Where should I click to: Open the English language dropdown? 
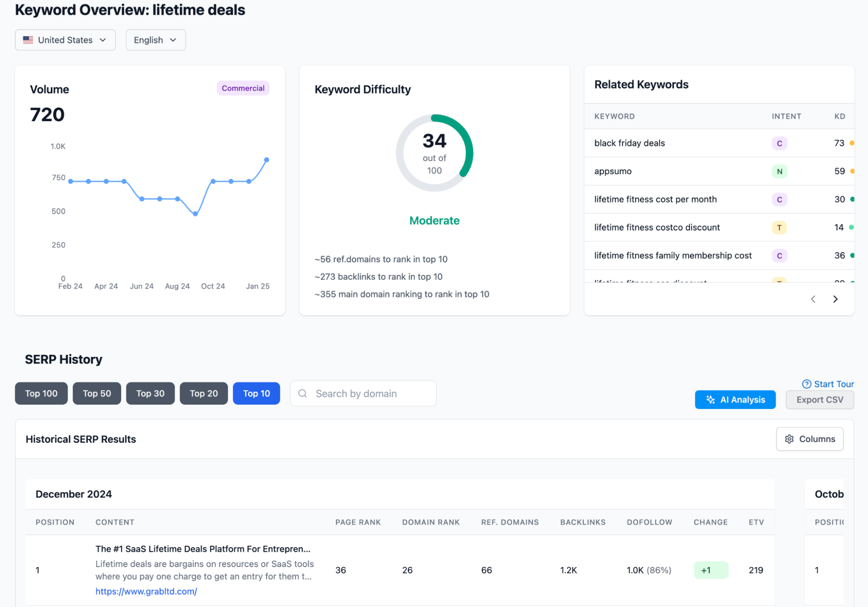(x=155, y=40)
